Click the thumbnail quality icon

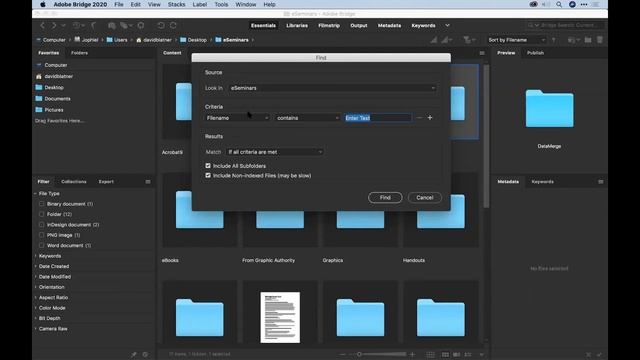(434, 40)
